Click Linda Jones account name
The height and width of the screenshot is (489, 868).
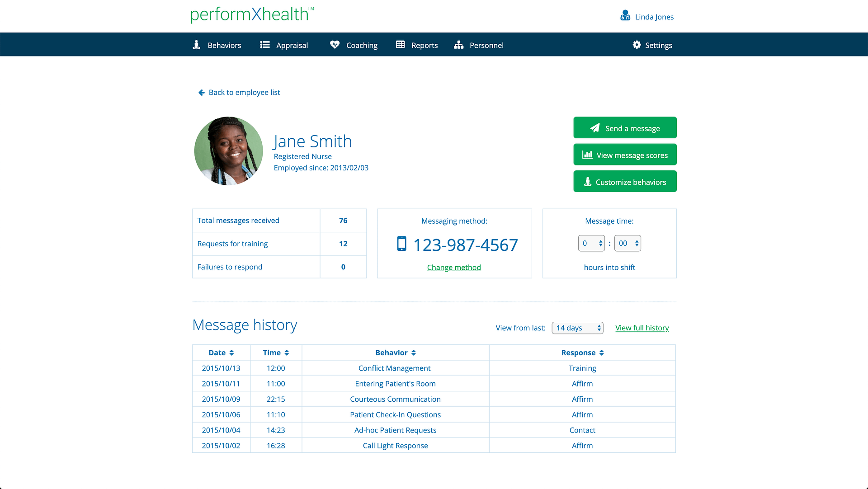[x=654, y=17]
